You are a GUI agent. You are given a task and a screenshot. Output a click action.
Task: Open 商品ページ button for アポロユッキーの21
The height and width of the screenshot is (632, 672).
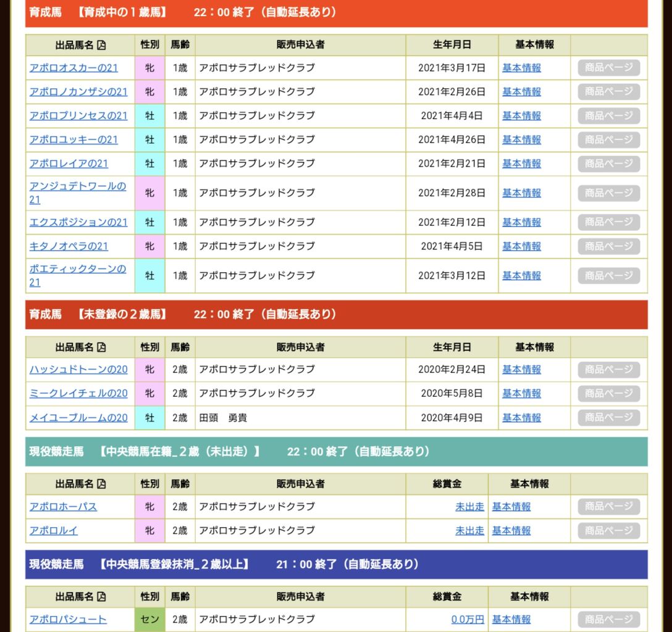[608, 139]
